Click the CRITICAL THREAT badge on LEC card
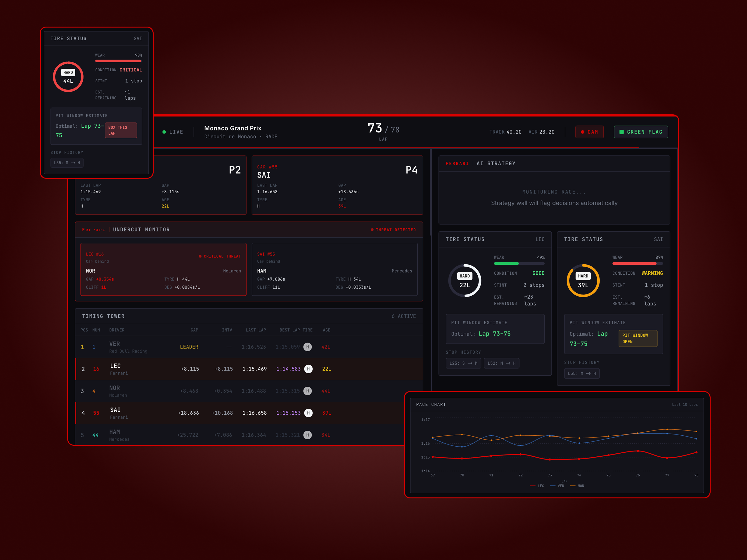Viewport: 747px width, 560px height. coord(220,256)
